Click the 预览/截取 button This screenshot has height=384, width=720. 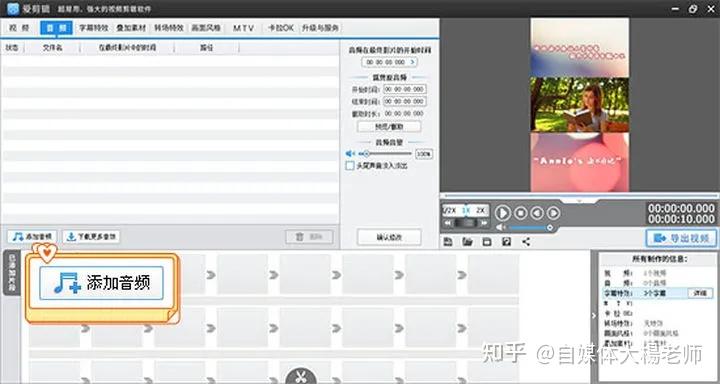(389, 126)
